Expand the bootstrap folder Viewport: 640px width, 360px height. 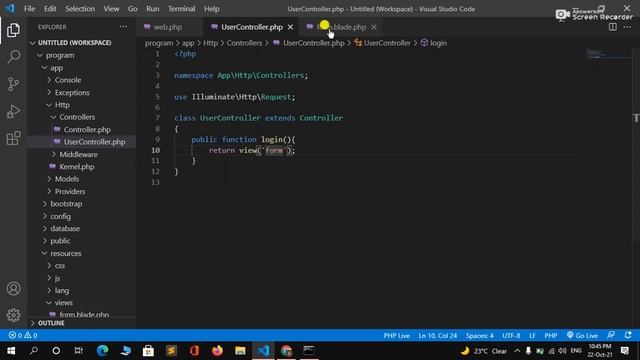pos(66,204)
